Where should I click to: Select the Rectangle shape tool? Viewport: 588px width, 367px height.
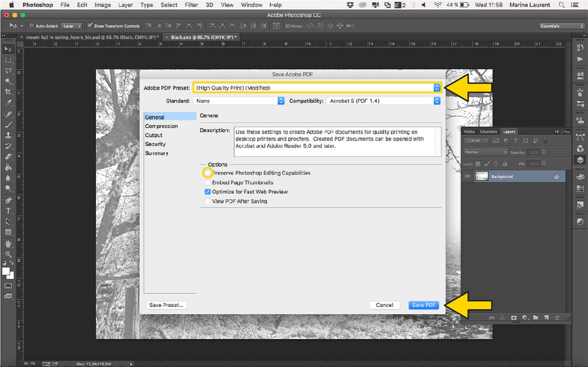point(8,232)
